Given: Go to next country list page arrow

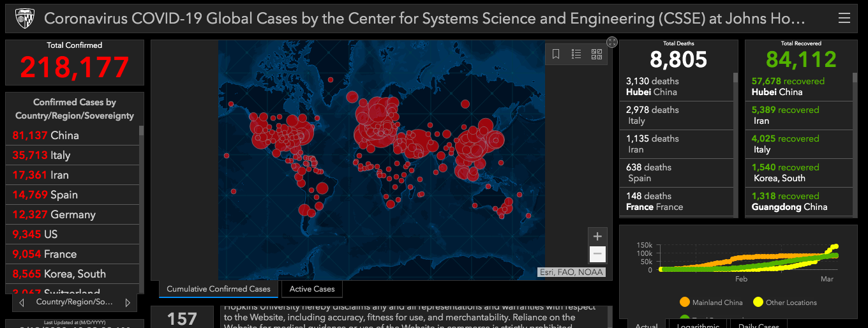Looking at the screenshot, I should [x=127, y=302].
